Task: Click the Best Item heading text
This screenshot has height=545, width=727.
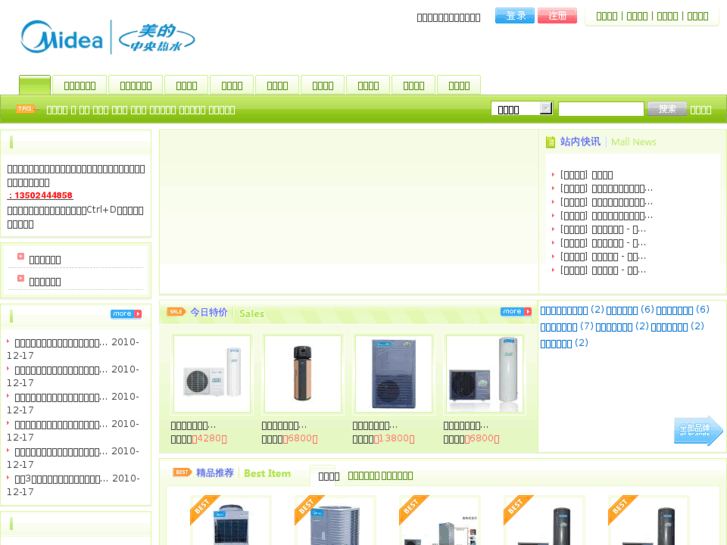Action: click(268, 474)
